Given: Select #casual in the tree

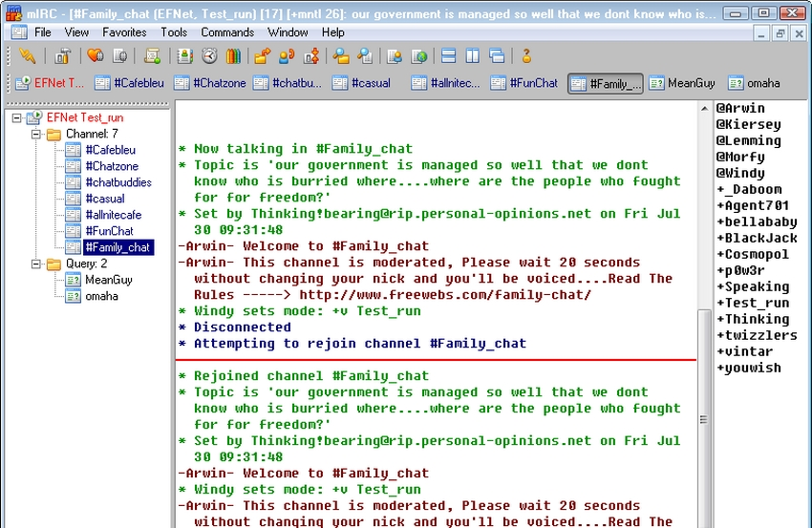Looking at the screenshot, I should pos(105,199).
